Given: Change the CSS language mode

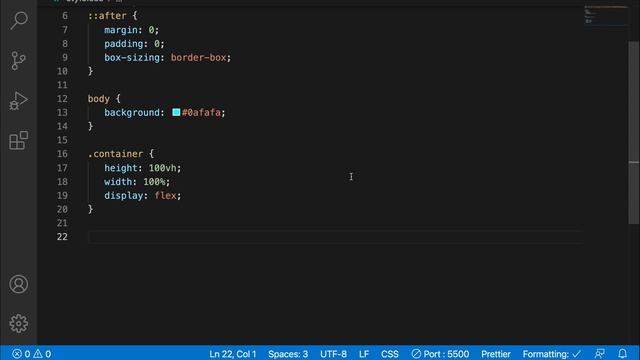Looking at the screenshot, I should coord(390,354).
